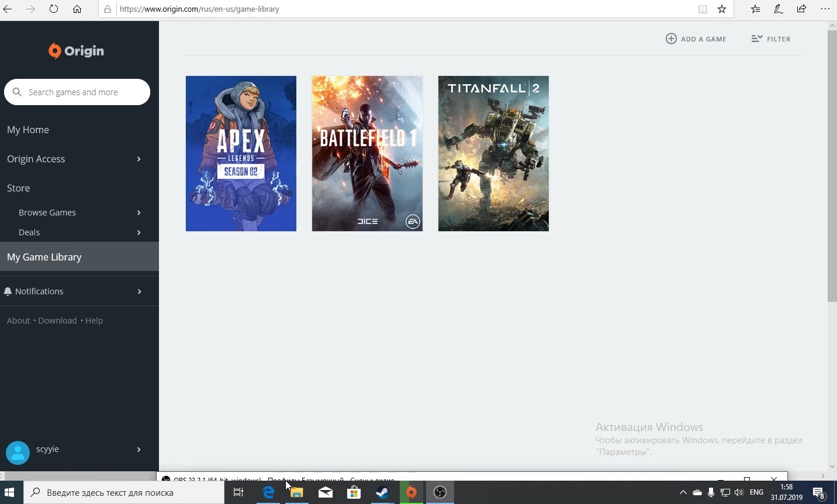The width and height of the screenshot is (837, 504).
Task: Open Battlefield 1 game tile
Action: click(x=367, y=154)
